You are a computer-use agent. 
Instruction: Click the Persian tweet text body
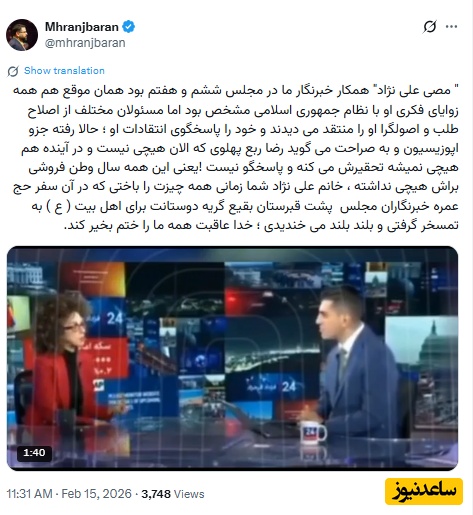pos(236,158)
